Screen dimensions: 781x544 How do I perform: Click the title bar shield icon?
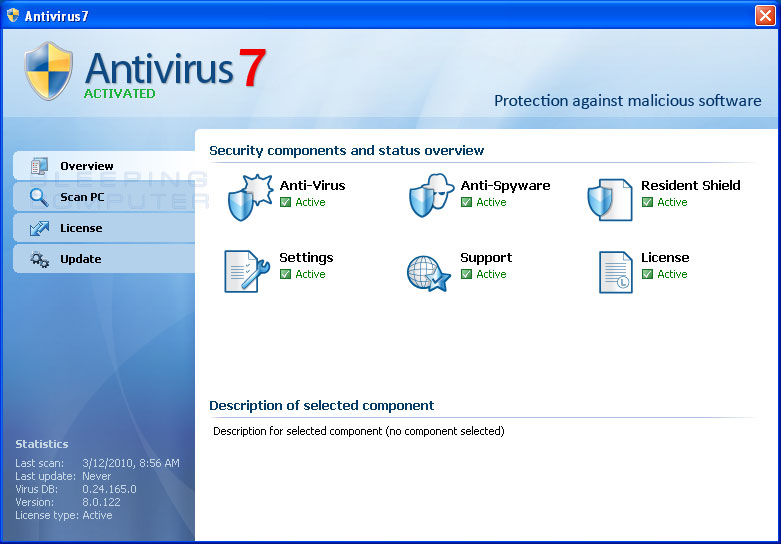(x=13, y=15)
